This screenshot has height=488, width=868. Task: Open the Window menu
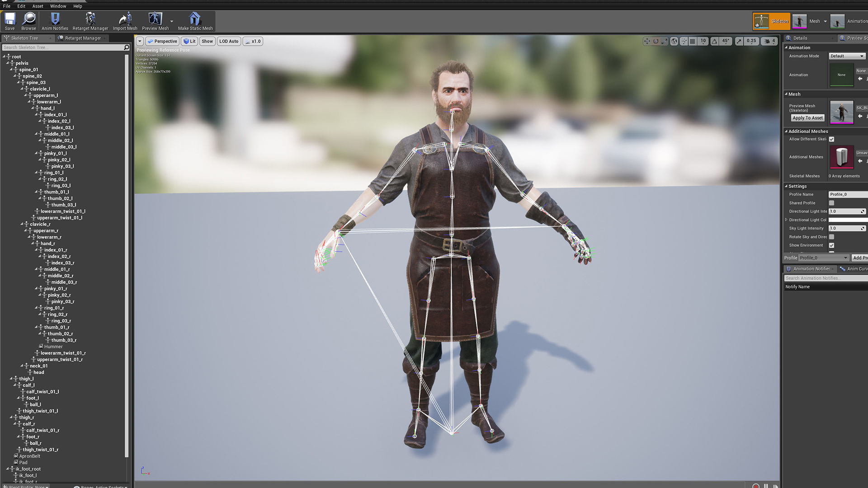coord(58,6)
